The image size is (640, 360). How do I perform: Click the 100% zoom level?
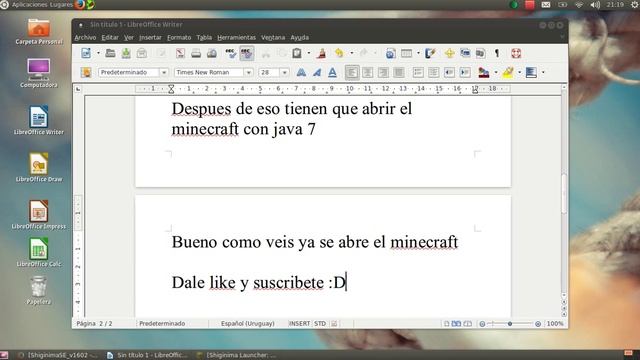click(x=555, y=323)
